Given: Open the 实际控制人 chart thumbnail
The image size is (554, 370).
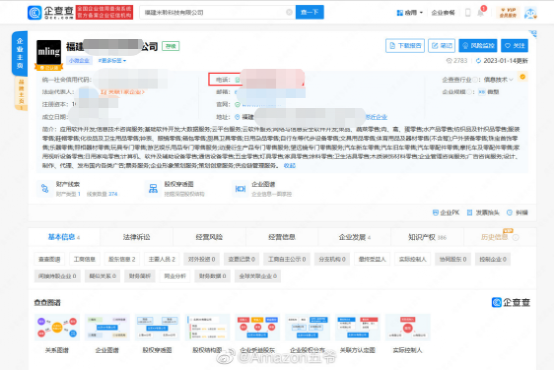Looking at the screenshot, I should coord(408,327).
